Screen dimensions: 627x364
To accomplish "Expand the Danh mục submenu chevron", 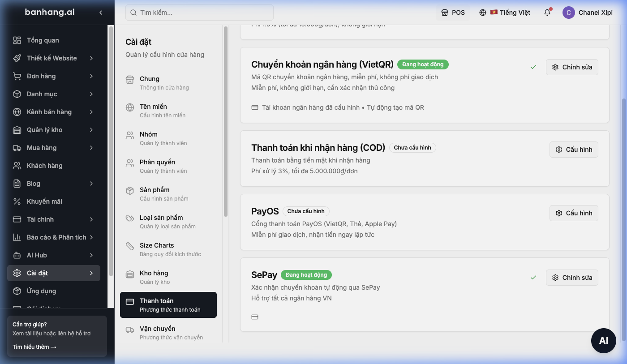I will point(91,94).
